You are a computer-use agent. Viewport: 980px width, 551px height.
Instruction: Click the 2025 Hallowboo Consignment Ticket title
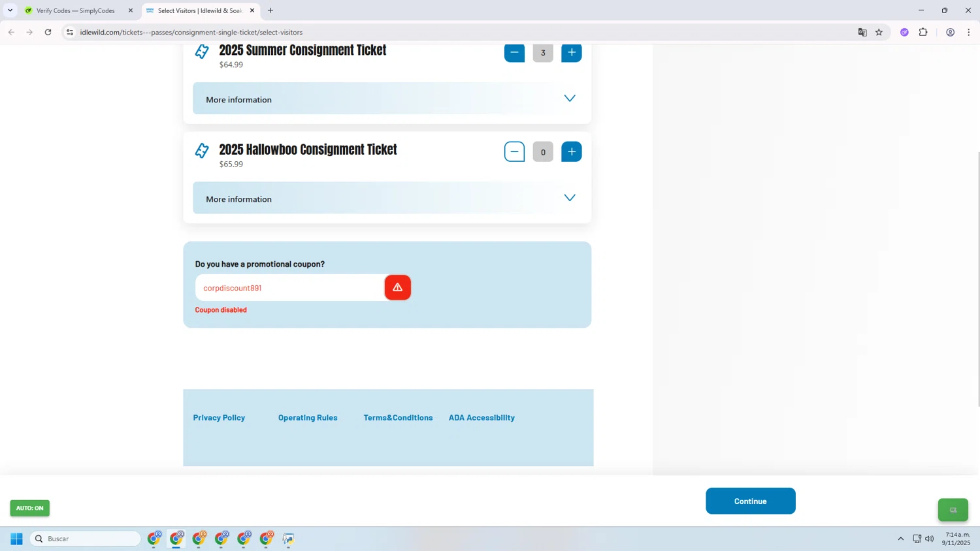point(308,150)
